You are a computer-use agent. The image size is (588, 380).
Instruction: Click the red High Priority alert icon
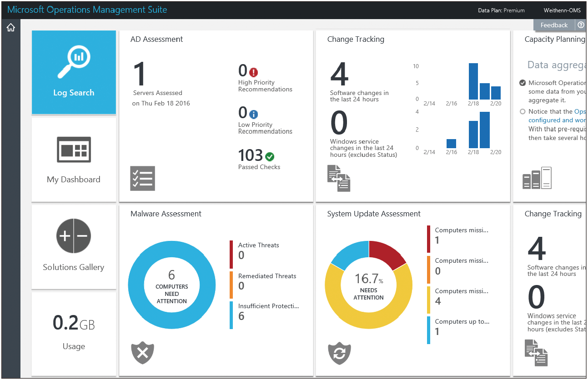[254, 72]
